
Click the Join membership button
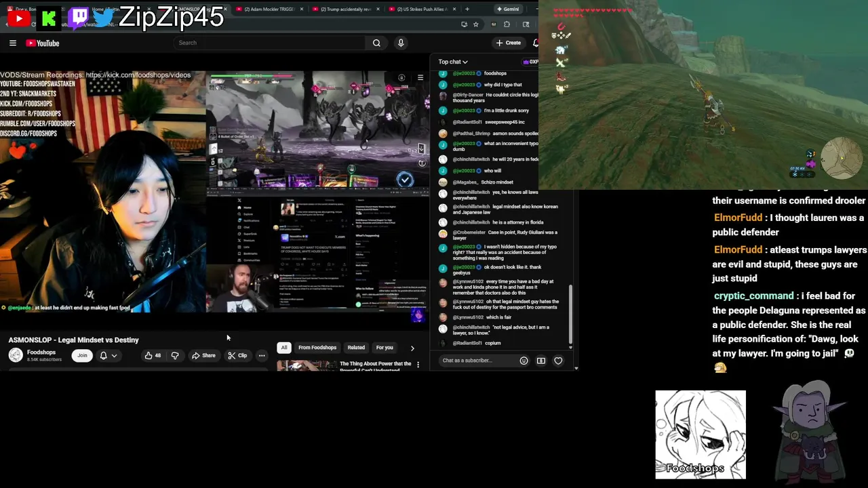pos(82,355)
